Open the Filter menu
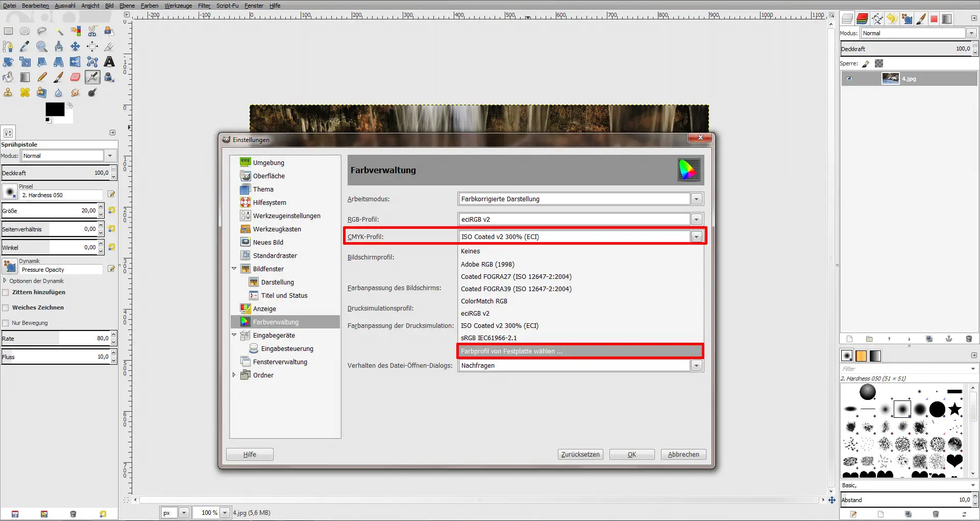Viewport: 980px width, 521px height. [x=204, y=6]
